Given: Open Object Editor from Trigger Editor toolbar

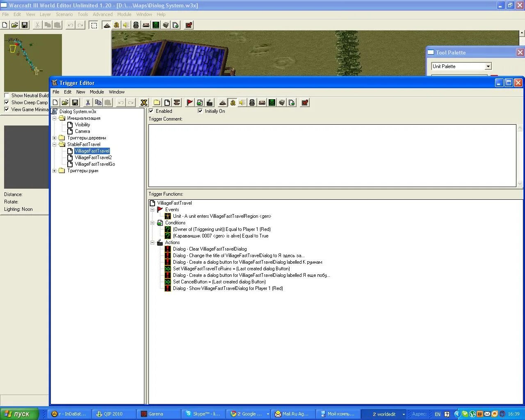Looking at the screenshot, I should click(x=252, y=103).
